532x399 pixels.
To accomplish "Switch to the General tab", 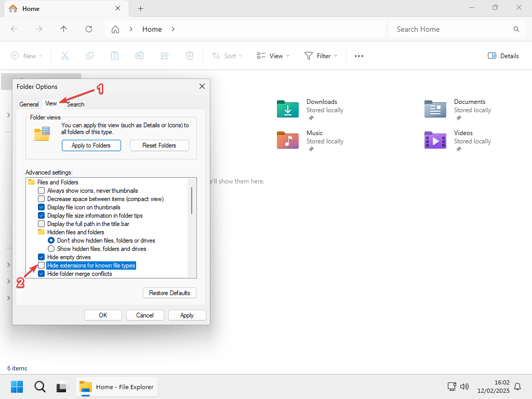I will (x=29, y=104).
